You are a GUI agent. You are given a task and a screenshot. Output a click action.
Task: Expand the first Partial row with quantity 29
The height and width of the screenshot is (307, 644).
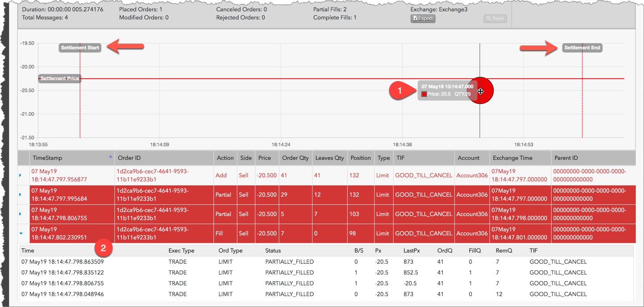point(20,194)
